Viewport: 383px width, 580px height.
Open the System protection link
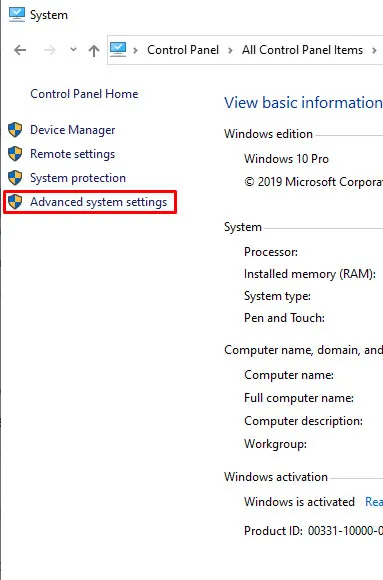pyautogui.click(x=78, y=178)
